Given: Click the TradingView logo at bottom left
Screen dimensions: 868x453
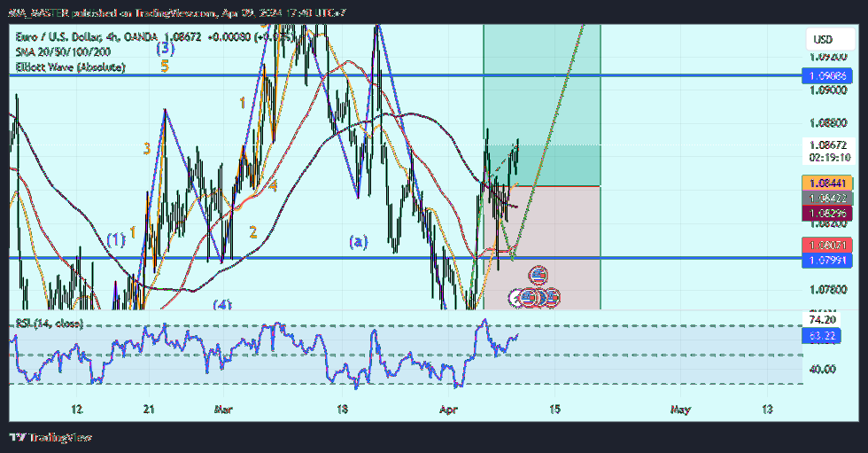Looking at the screenshot, I should (50, 438).
